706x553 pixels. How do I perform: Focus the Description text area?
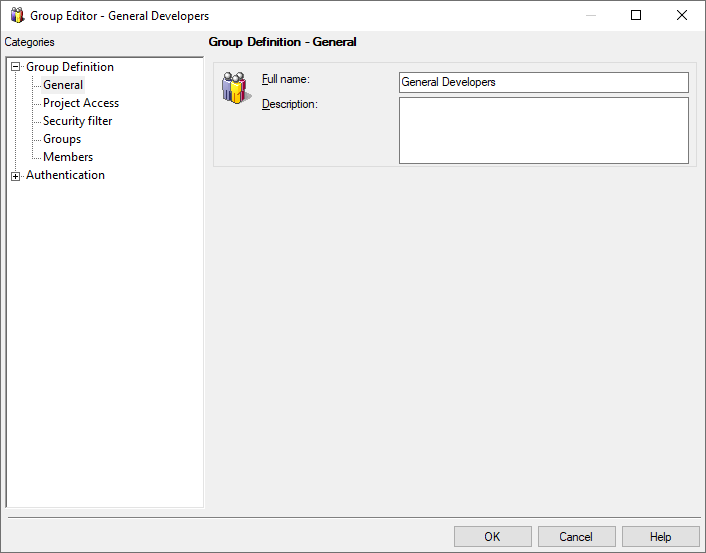tap(543, 130)
